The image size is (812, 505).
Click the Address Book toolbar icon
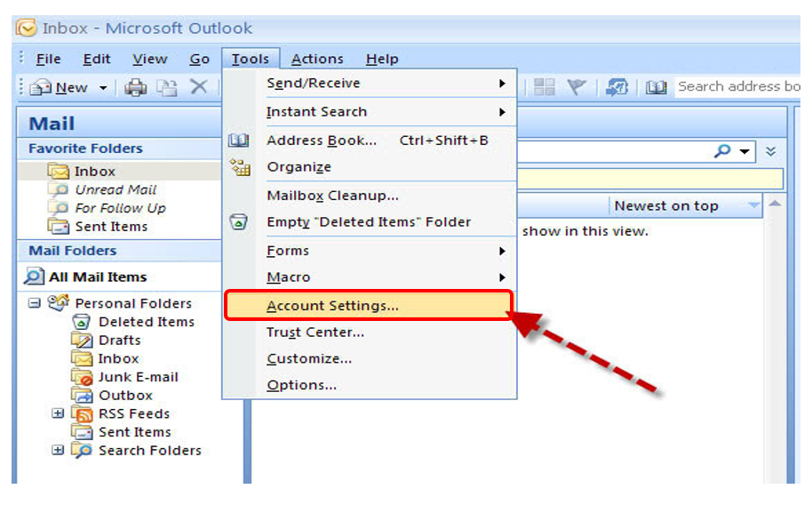point(657,87)
